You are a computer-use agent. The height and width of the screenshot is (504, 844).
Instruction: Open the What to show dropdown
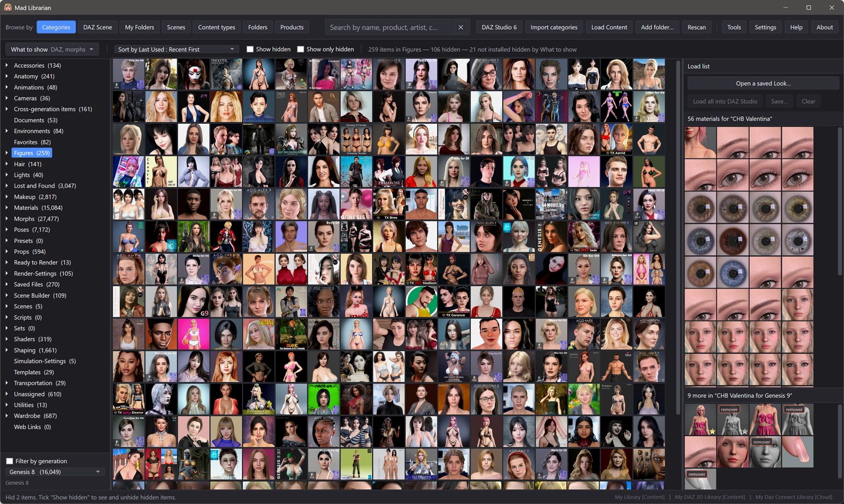pos(52,50)
